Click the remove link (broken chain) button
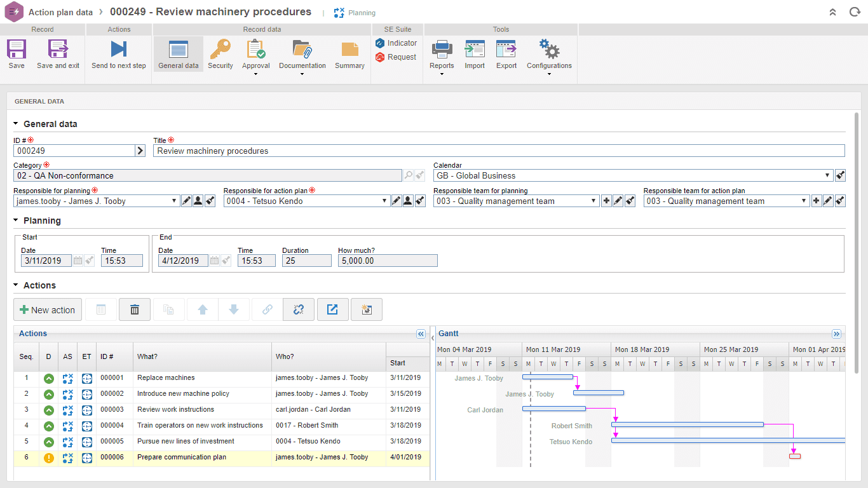Viewport: 868px width, 488px height. 299,309
